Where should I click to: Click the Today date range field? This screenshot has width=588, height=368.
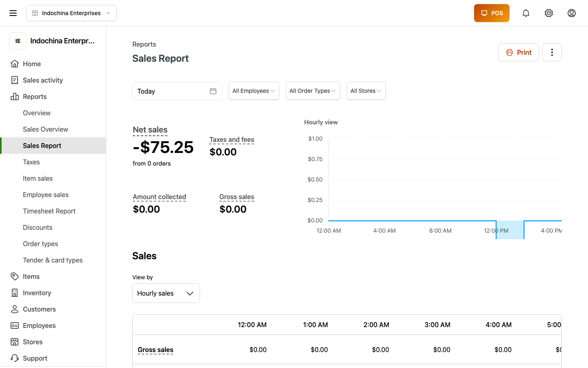pyautogui.click(x=177, y=91)
